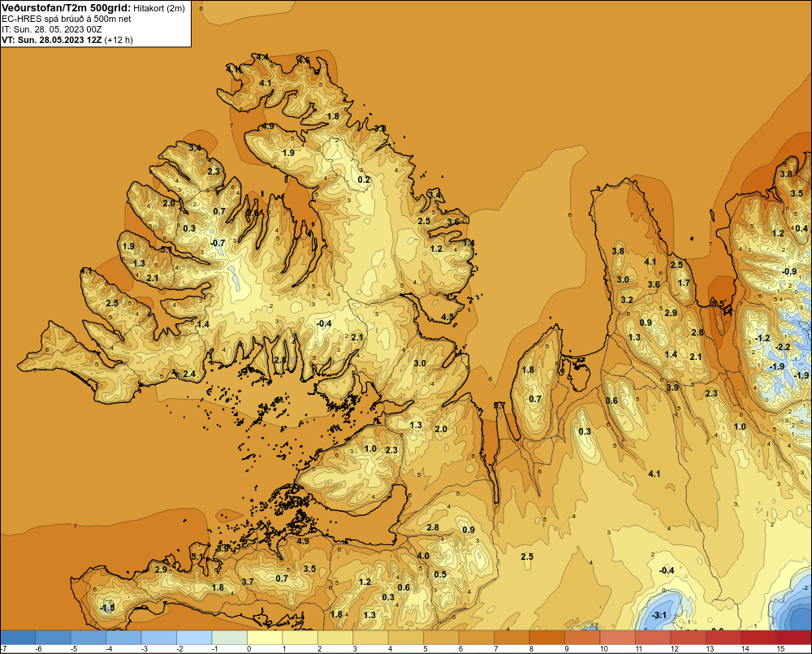Click the '4.4' temperature value
Screen dimensions: 812x654
262,57
